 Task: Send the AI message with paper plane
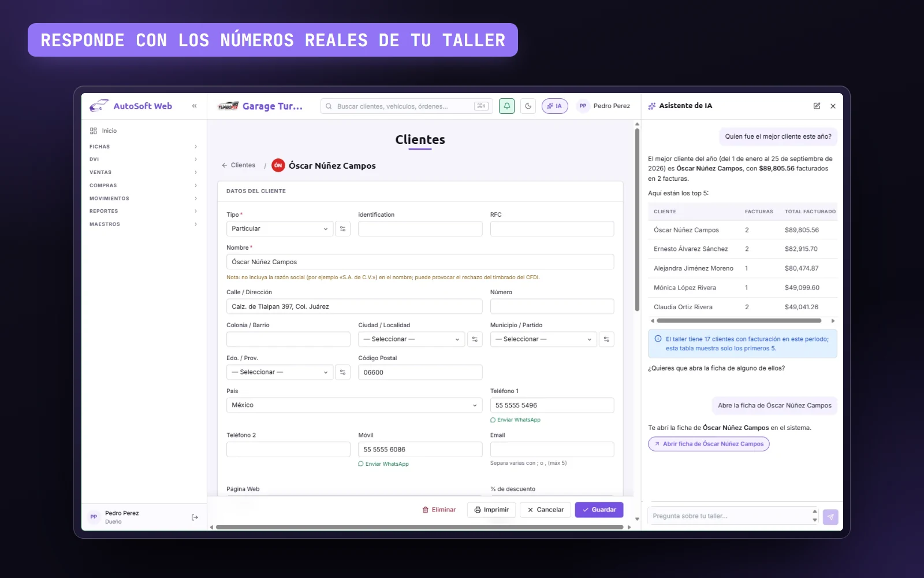click(830, 517)
